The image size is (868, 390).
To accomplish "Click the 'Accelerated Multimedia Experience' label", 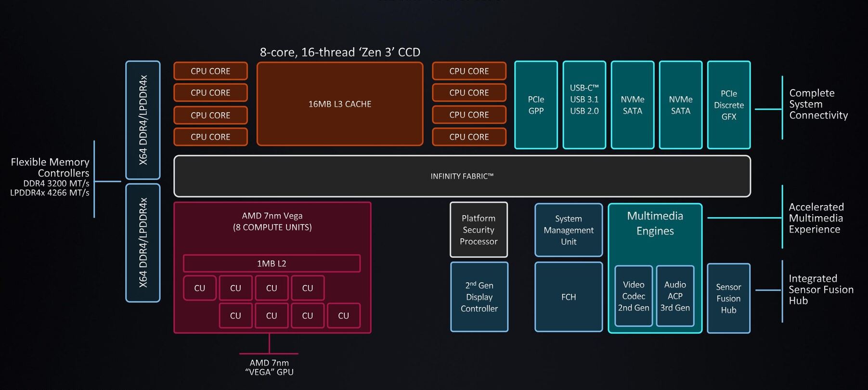I will tap(816, 218).
